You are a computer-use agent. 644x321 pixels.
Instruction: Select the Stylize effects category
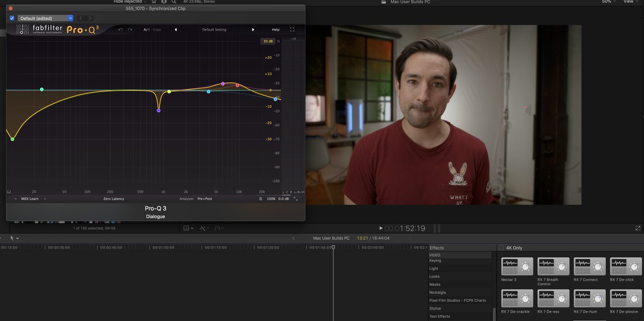tap(435, 309)
